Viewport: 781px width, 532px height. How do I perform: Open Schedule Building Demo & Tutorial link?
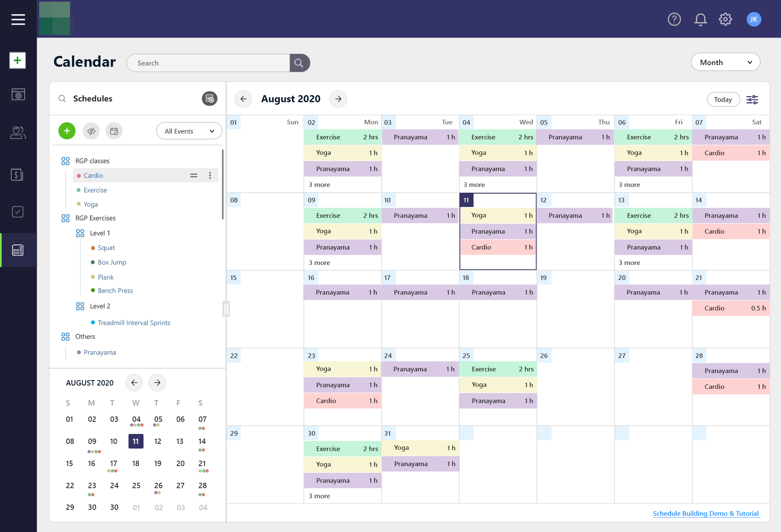pyautogui.click(x=705, y=514)
